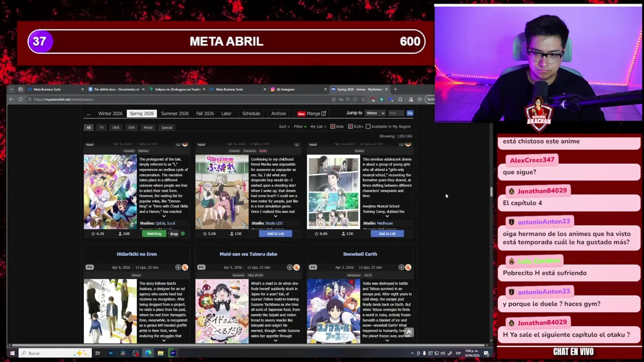644x362 pixels.
Task: Open the tab actions dropdown arrow
Action: pyautogui.click(x=12, y=89)
